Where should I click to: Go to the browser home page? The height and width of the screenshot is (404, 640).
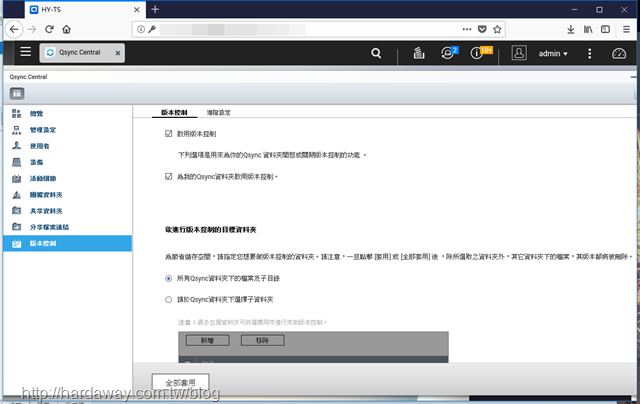click(x=67, y=29)
